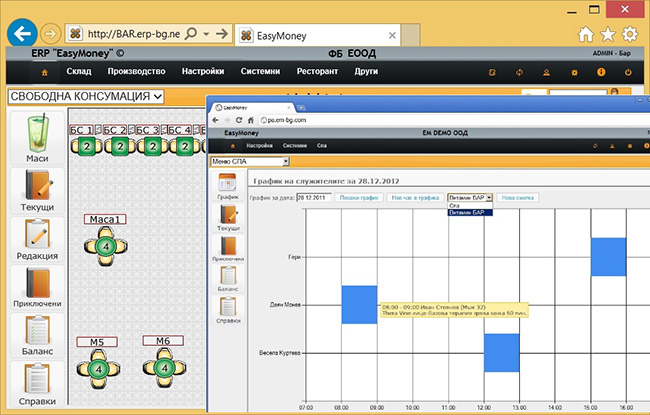Click Нов час в графика button

(415, 198)
